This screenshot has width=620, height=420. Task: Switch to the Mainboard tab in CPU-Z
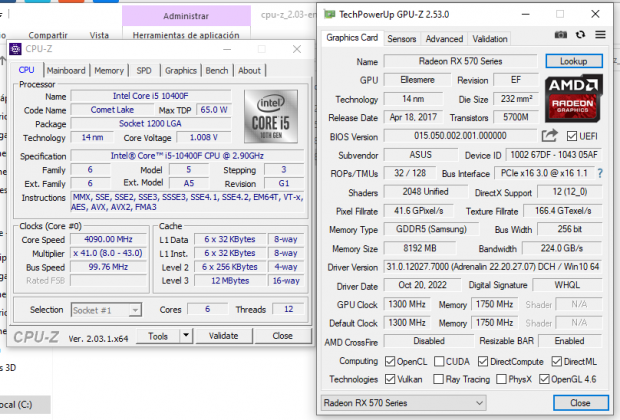click(x=66, y=70)
